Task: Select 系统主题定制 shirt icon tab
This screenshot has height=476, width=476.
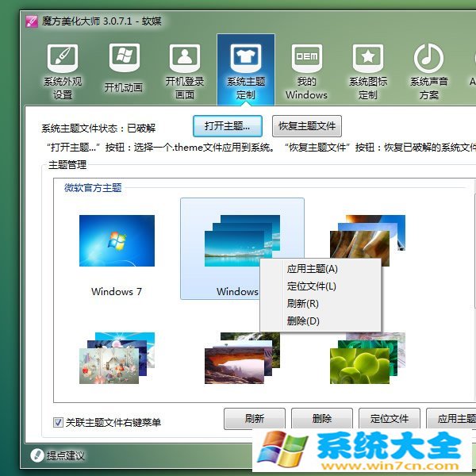Action: coord(246,71)
